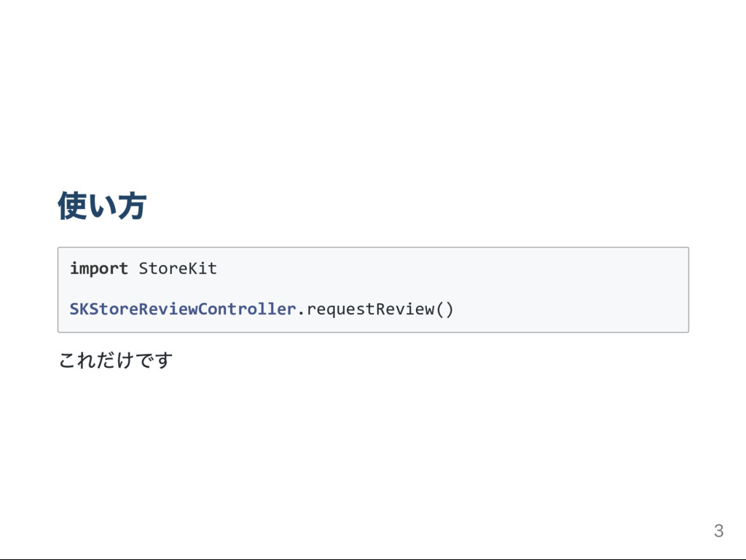
Task: Click the "SK" prefix of class name
Action: pyautogui.click(x=79, y=309)
